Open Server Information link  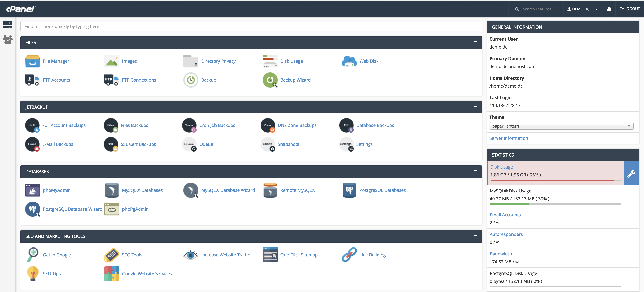click(x=509, y=138)
